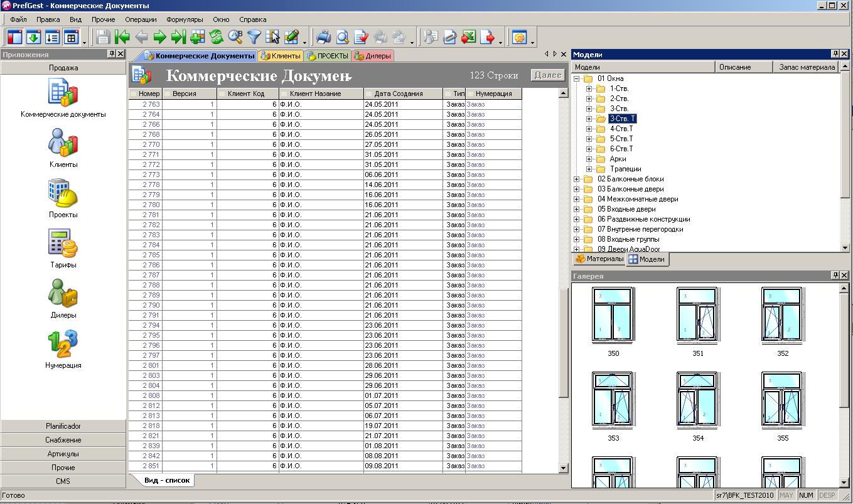Toggle the Клиент Код column header checkbox
853x504 pixels.
tap(222, 94)
